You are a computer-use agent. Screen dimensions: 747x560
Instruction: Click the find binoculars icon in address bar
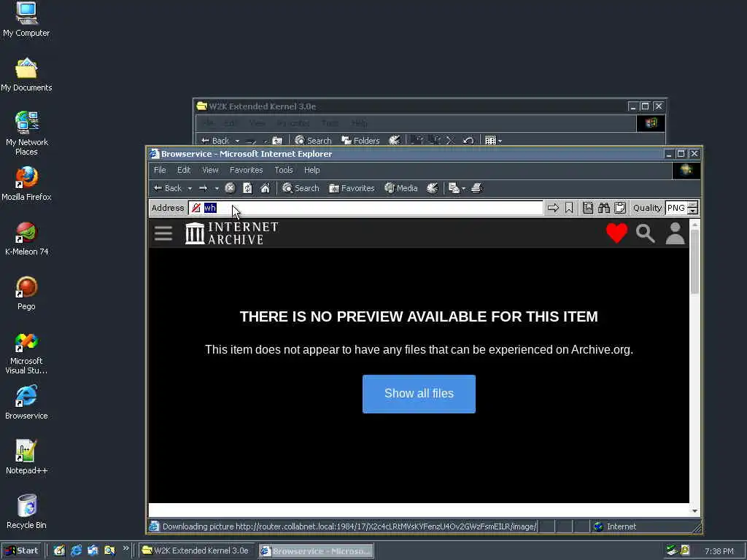click(x=604, y=208)
